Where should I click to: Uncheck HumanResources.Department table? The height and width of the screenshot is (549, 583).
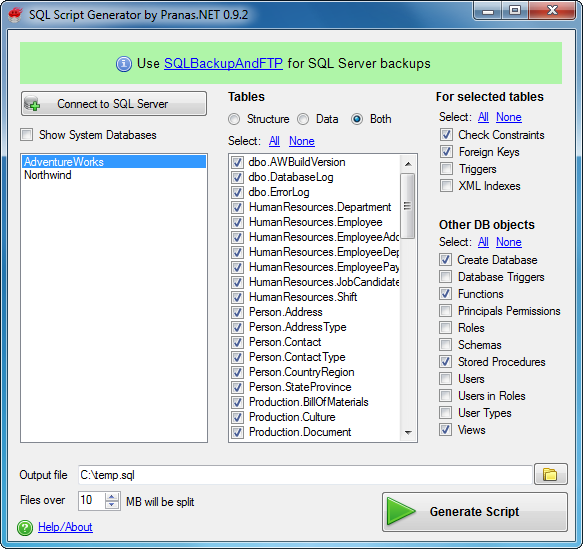[237, 207]
